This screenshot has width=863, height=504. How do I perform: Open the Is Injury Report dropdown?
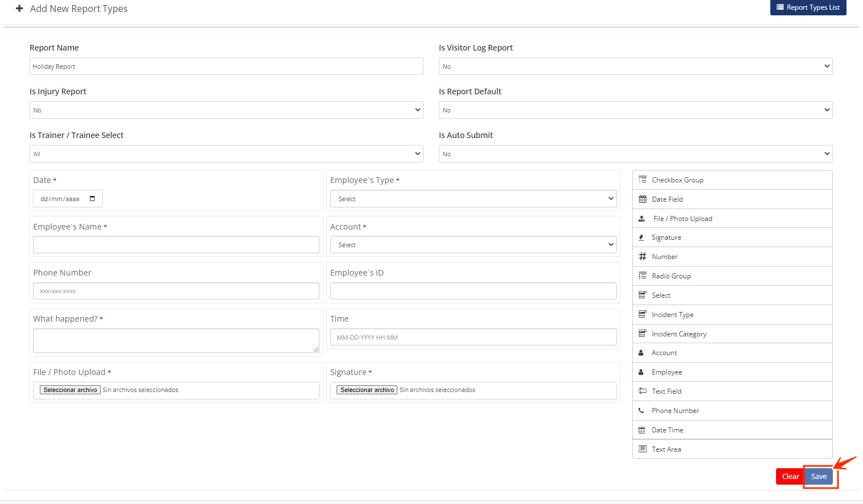pos(226,110)
